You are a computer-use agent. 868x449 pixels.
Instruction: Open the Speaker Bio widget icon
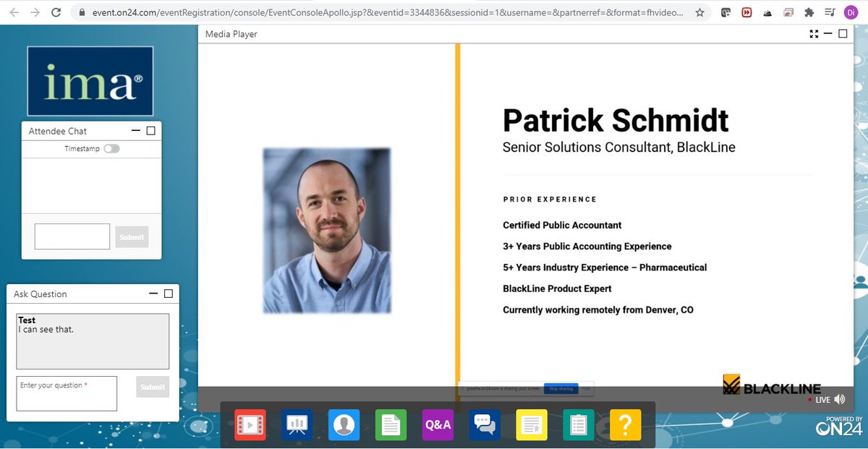coord(344,425)
